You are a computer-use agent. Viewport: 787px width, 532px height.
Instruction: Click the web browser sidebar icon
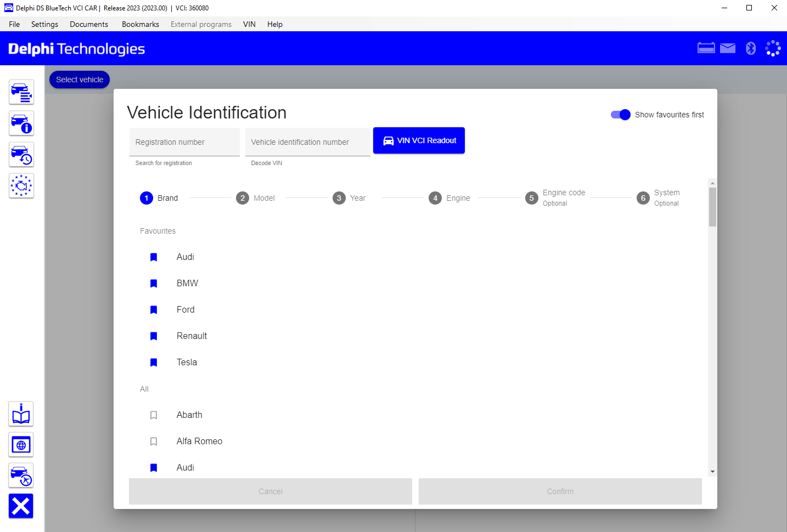pyautogui.click(x=21, y=445)
